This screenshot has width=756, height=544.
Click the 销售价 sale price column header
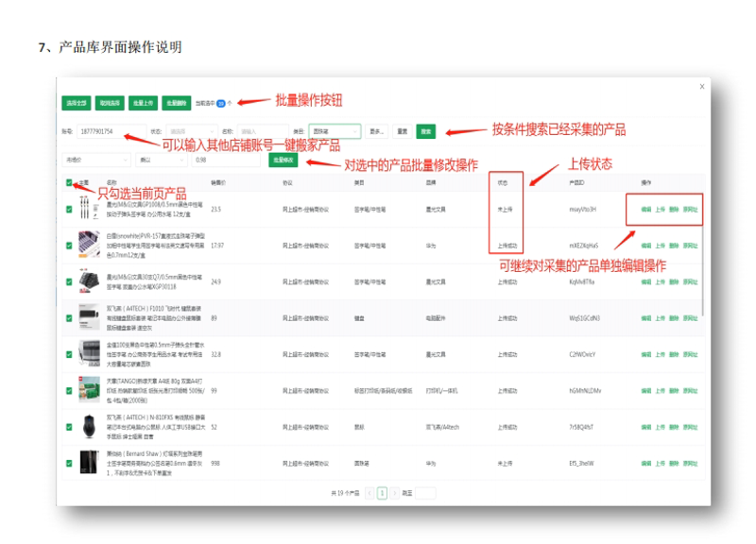coord(218,182)
